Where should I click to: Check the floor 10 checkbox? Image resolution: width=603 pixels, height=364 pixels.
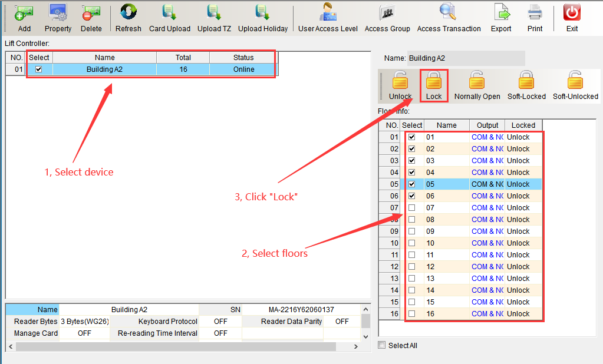point(412,243)
